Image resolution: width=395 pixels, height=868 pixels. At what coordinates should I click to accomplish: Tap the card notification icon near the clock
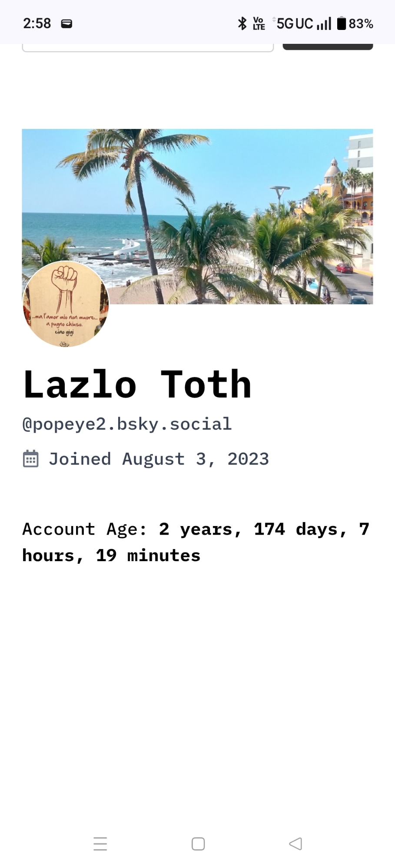pos(66,23)
